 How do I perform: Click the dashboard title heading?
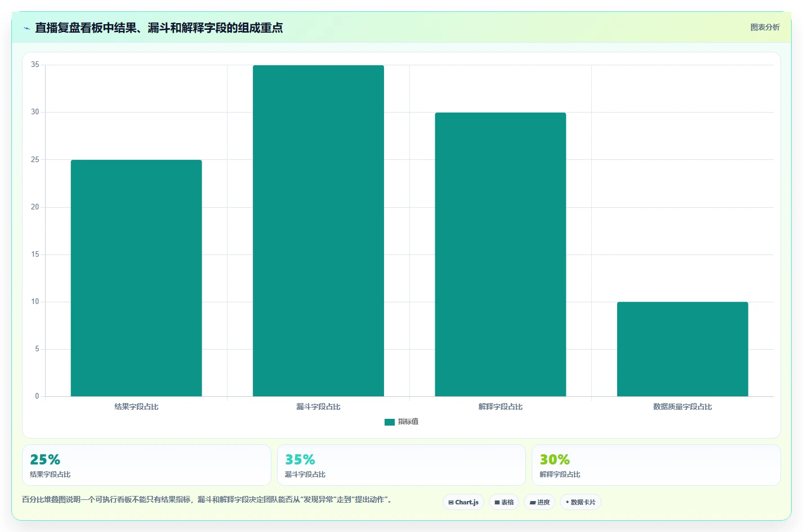159,28
